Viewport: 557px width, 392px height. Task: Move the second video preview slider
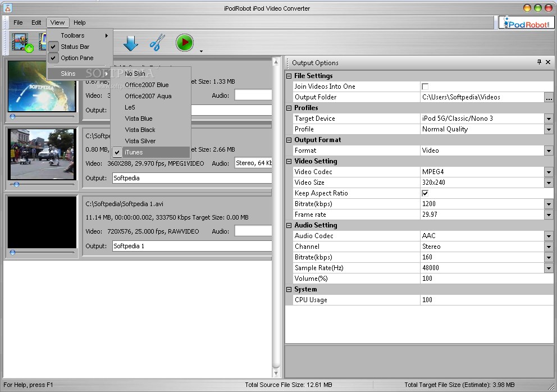coord(16,184)
